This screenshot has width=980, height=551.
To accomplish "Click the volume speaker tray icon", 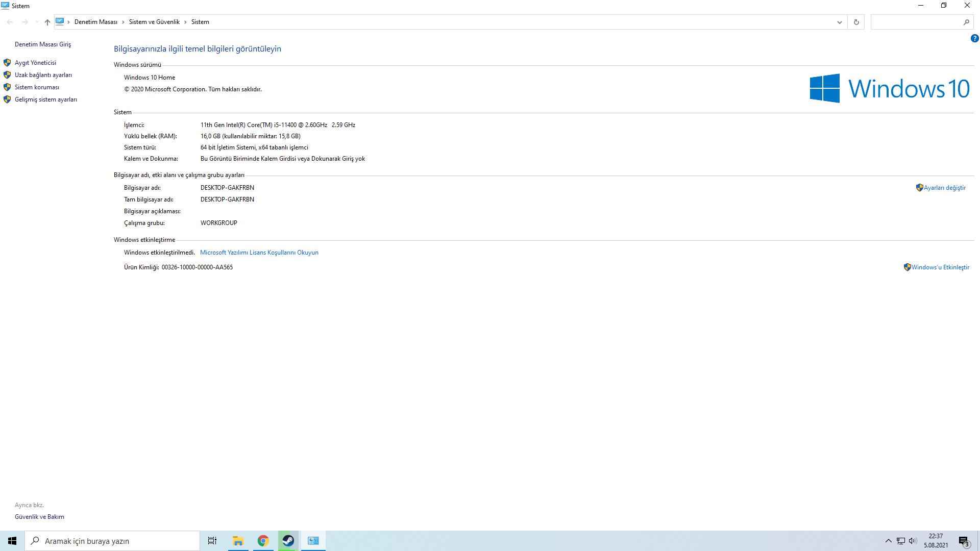I will tap(913, 541).
